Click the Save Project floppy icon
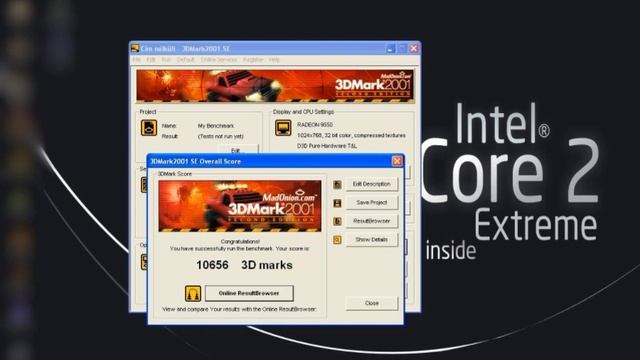The image size is (640, 360). (337, 203)
